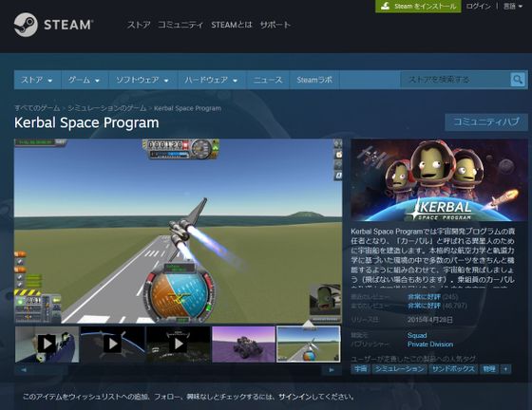Click サポート in the top header

275,25
